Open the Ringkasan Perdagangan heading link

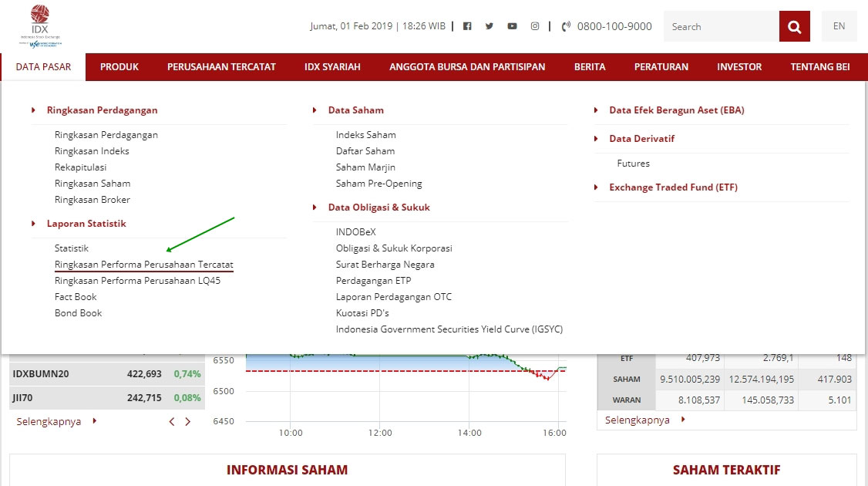[102, 110]
